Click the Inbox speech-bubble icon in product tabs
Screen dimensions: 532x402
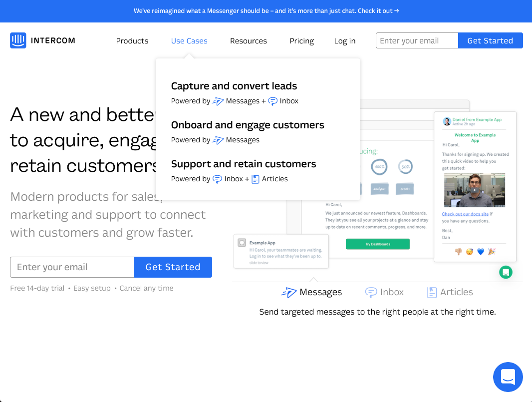coord(371,292)
